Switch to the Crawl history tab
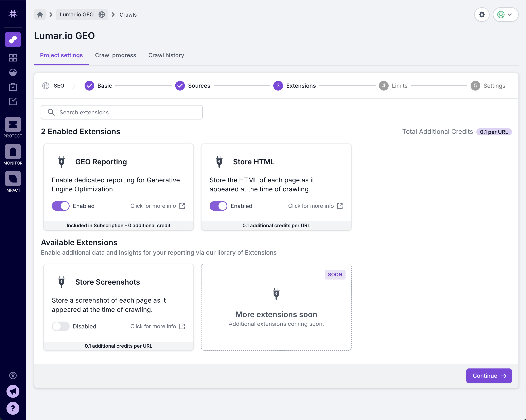Viewport: 526px width, 420px height. tap(166, 55)
